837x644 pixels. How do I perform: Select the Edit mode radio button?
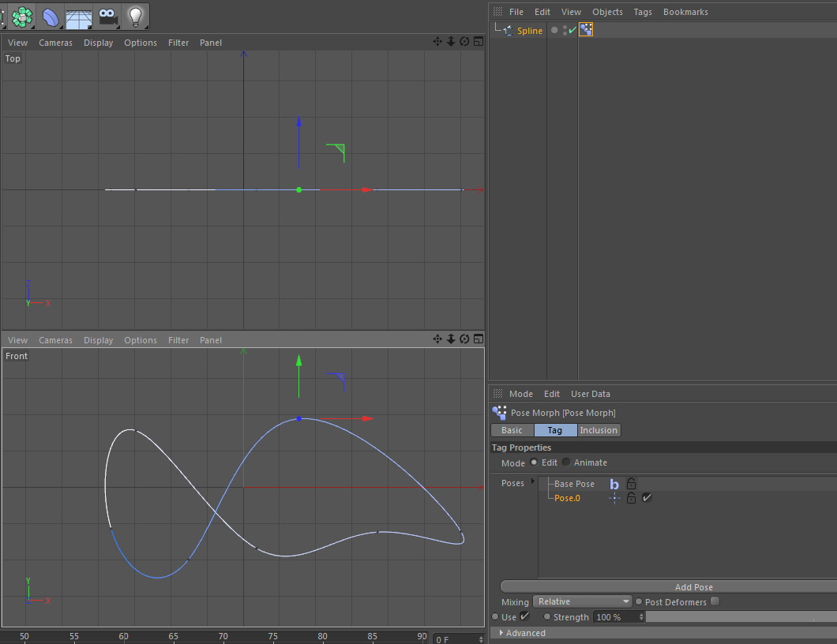(534, 462)
